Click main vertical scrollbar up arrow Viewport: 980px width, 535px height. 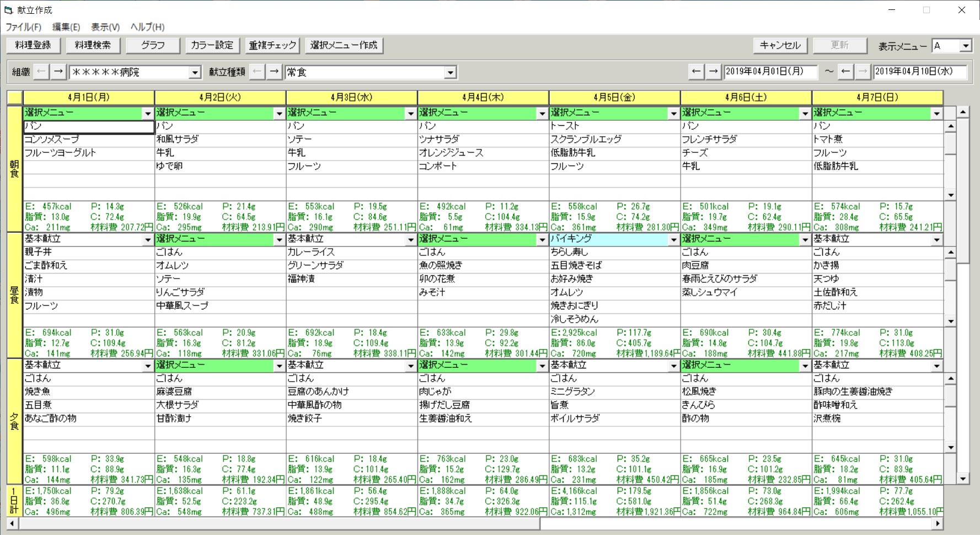(x=963, y=112)
